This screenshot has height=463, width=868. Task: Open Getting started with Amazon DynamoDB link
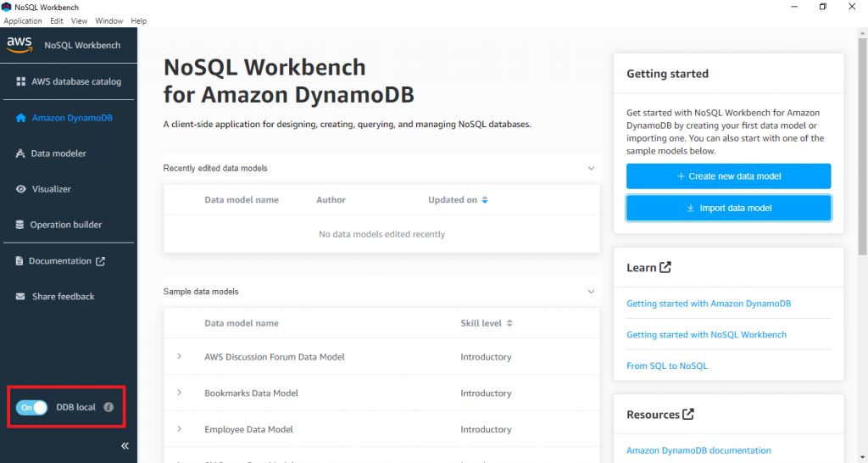click(x=709, y=304)
